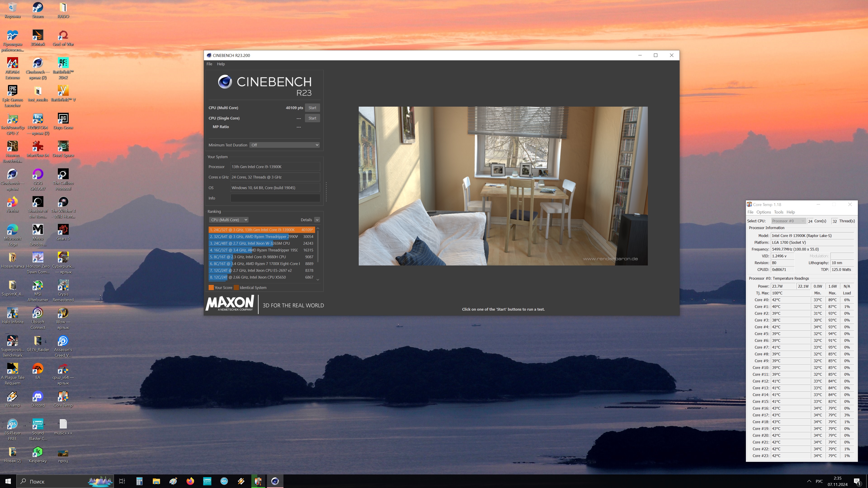Open the Core Temp Options menu
868x488 pixels.
pos(763,212)
